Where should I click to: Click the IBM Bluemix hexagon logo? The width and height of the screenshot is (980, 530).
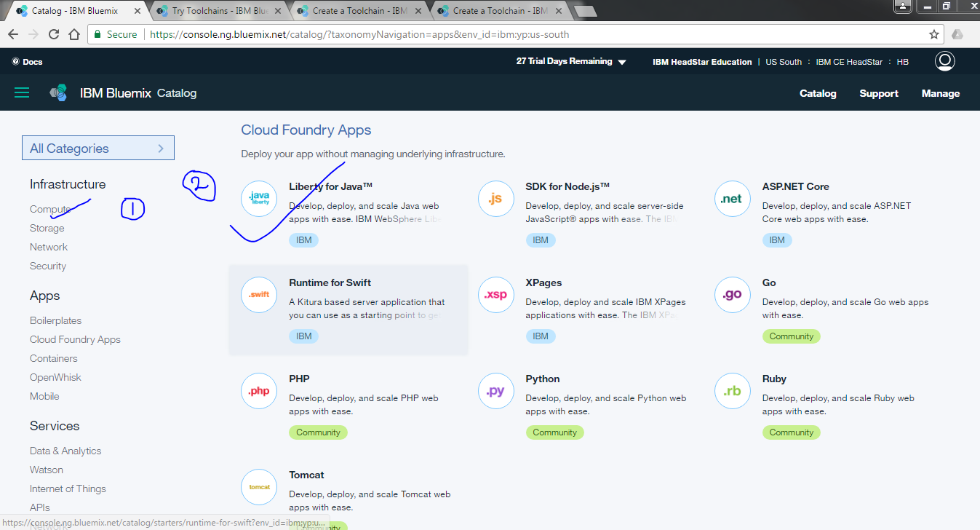58,92
